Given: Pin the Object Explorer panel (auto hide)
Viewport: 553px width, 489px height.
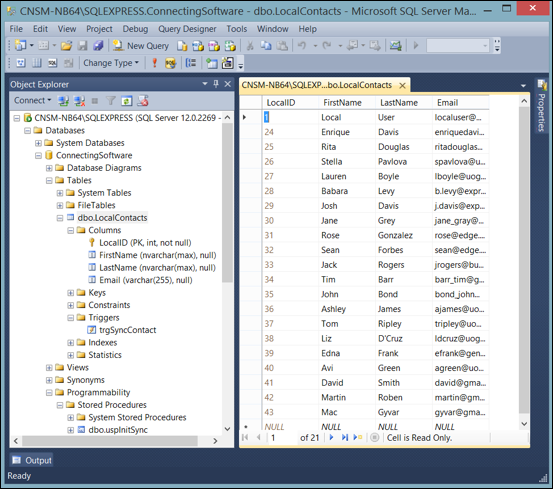Looking at the screenshot, I should pyautogui.click(x=216, y=84).
